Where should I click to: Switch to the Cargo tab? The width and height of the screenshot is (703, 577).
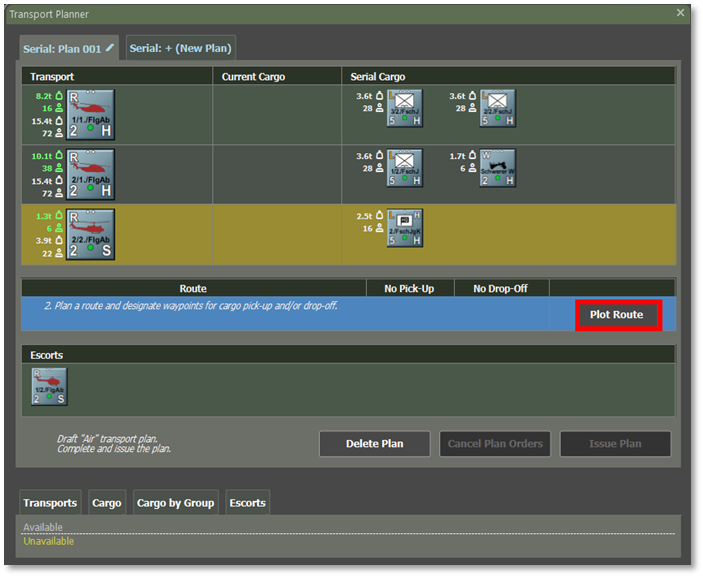click(106, 503)
